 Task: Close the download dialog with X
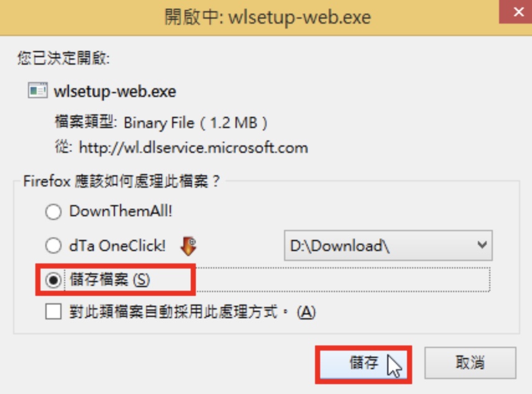click(x=518, y=12)
